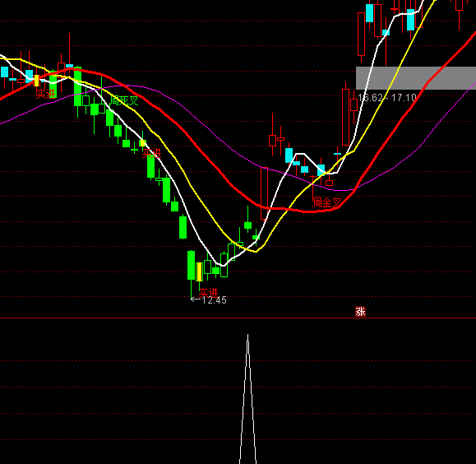The image size is (476, 464).
Task: Select the yellow candle beside the lowest green candle
Action: pyautogui.click(x=199, y=271)
